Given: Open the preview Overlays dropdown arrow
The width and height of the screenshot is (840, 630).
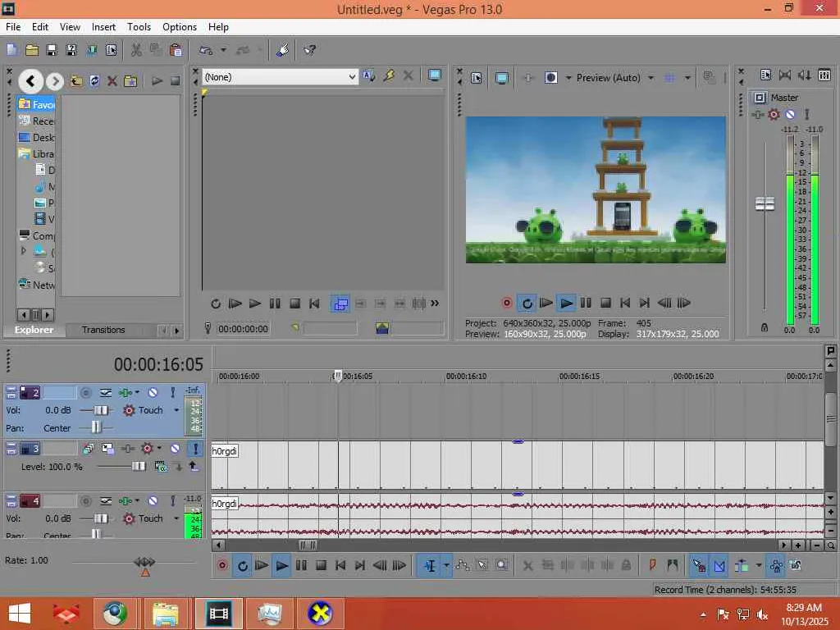Looking at the screenshot, I should [687, 78].
